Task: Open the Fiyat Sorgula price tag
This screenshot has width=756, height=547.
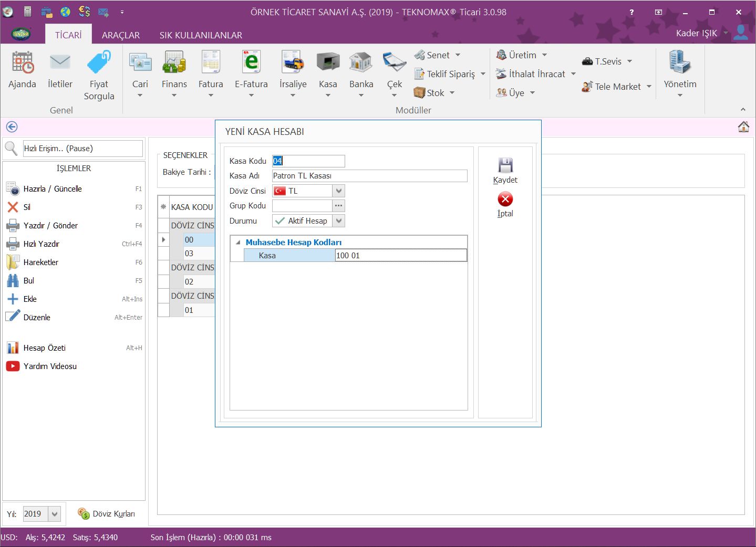Action: [x=99, y=63]
